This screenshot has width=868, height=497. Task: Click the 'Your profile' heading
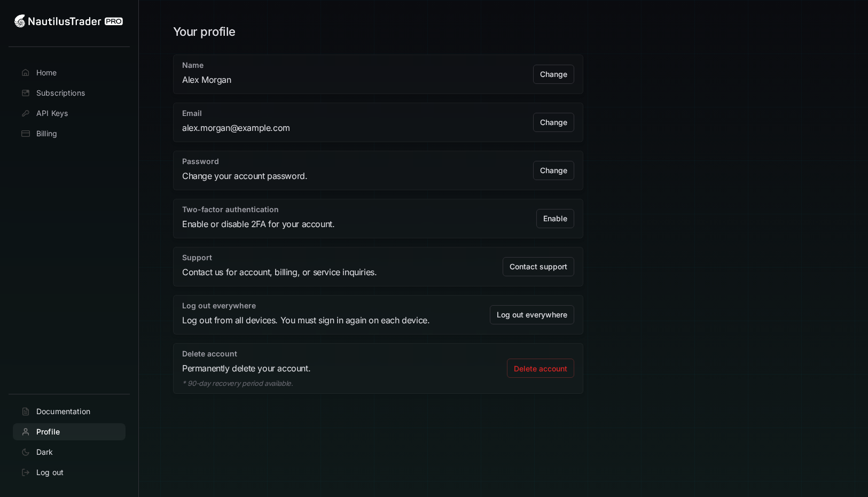coord(204,32)
